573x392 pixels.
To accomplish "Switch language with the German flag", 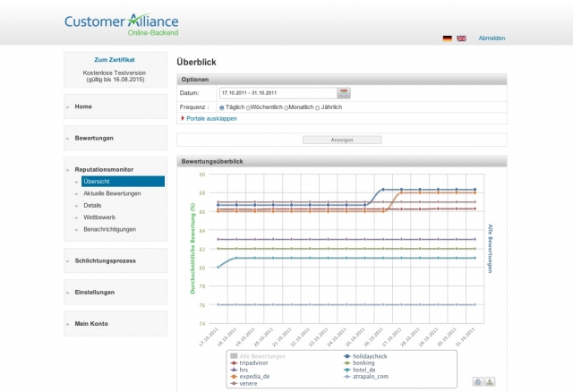I will 448,38.
